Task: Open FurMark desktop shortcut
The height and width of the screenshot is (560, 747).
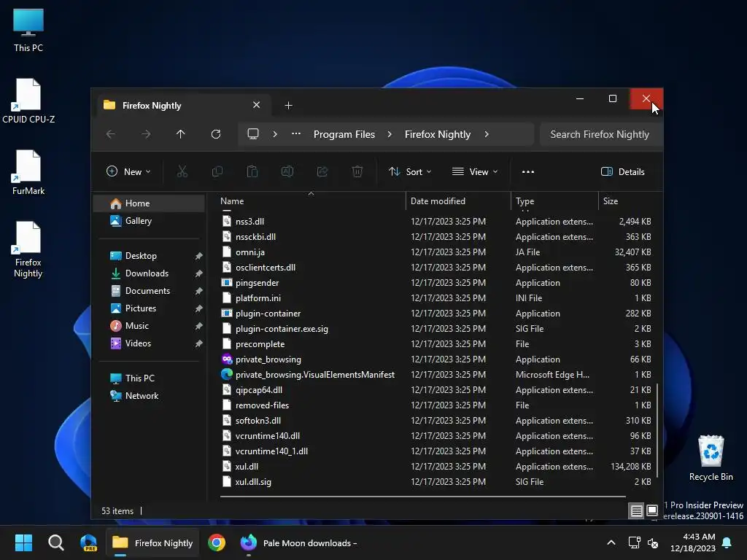Action: 28,172
